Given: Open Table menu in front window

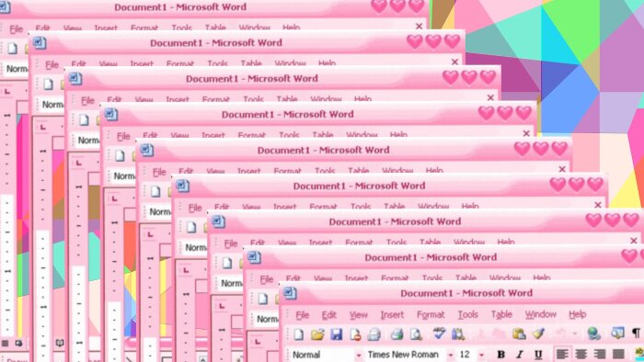Looking at the screenshot, I should [501, 314].
